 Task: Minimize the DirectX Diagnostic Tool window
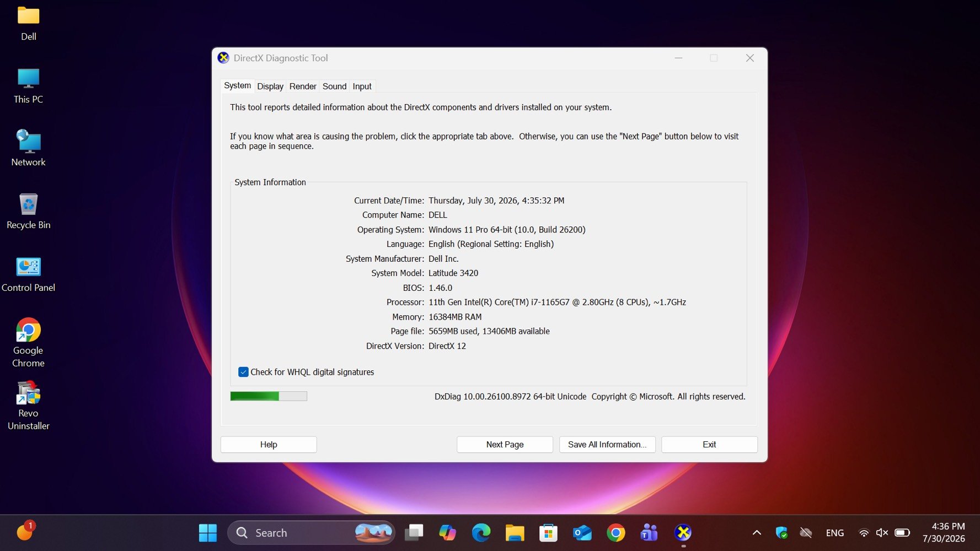[678, 58]
